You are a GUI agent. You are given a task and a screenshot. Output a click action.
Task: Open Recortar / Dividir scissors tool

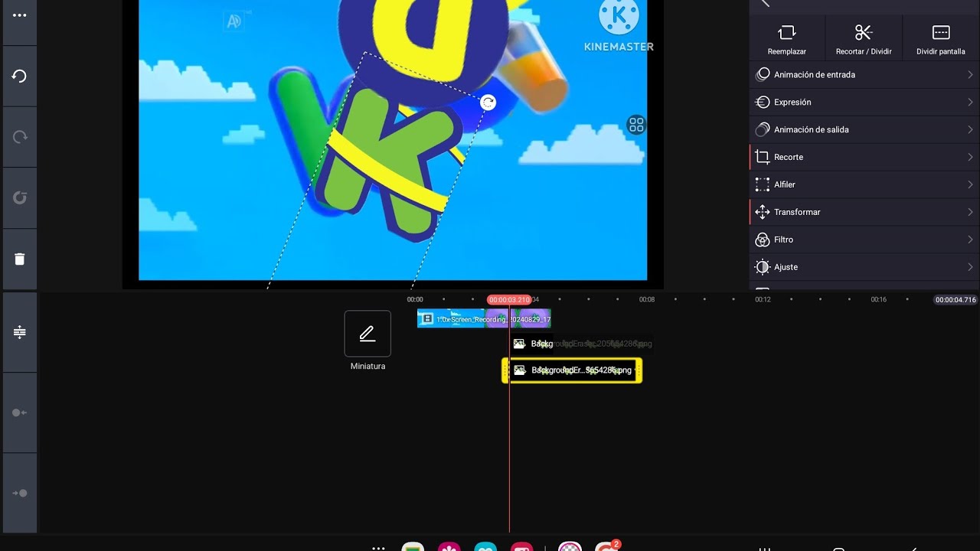[x=864, y=38]
